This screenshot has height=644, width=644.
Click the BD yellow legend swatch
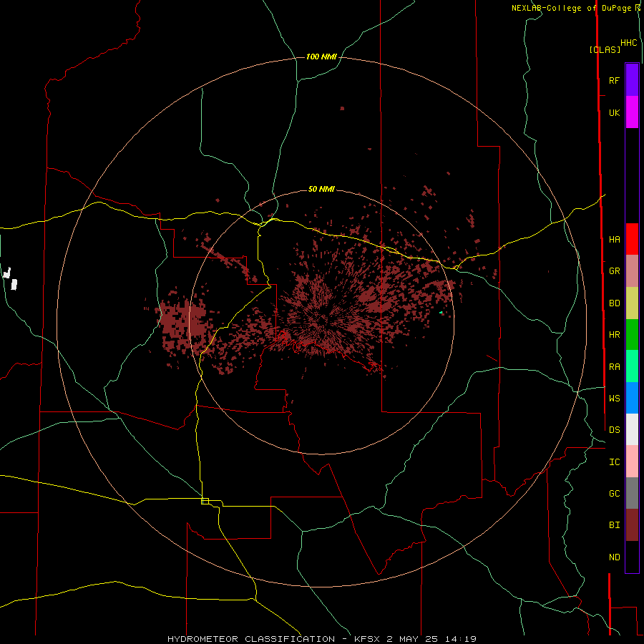[632, 303]
